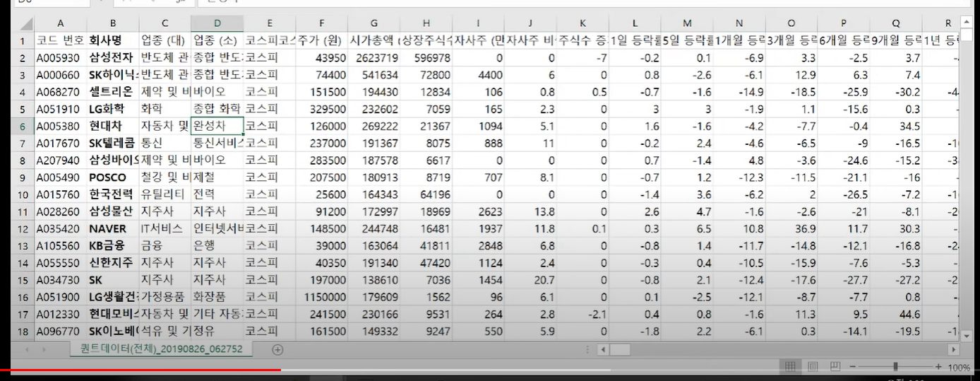
Task: Select the 은행 cell in column D
Action: coord(217,245)
